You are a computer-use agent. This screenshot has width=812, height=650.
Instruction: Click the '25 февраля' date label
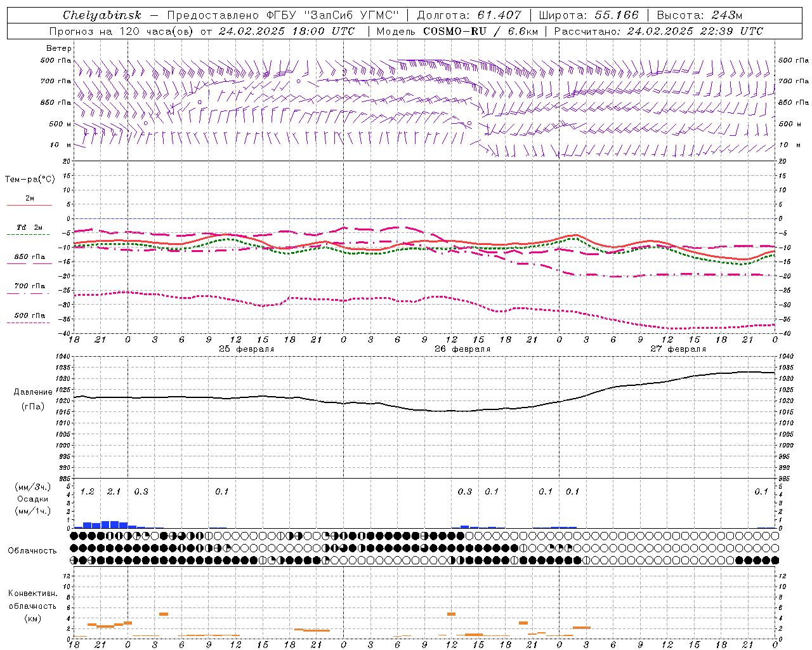[247, 349]
